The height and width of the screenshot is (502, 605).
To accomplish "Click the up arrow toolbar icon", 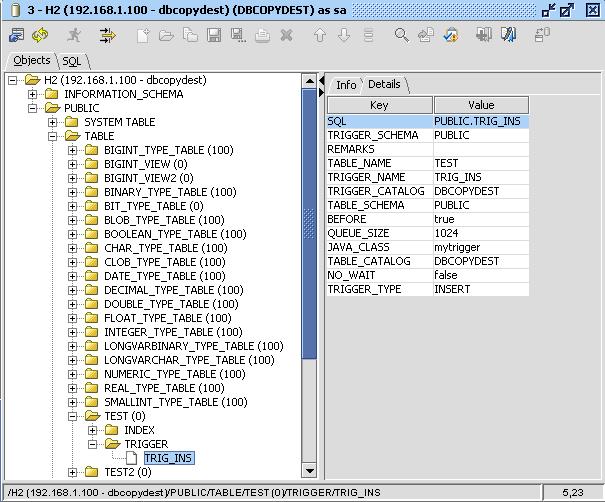I will point(320,35).
